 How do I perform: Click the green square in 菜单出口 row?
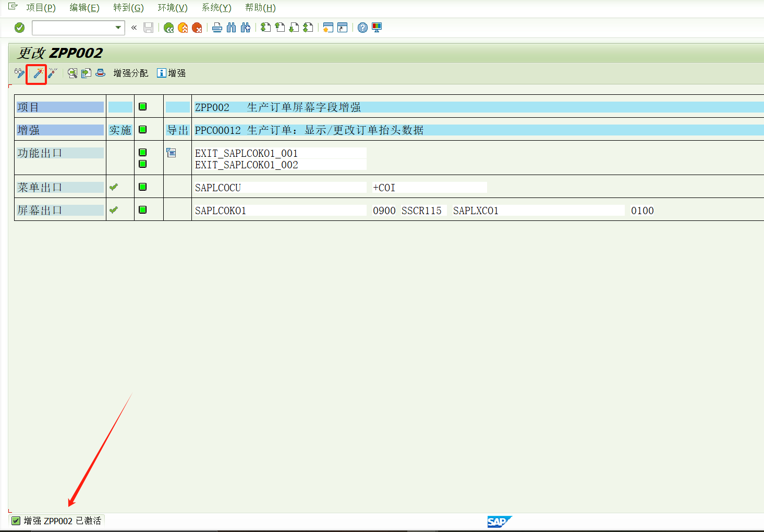coord(143,187)
